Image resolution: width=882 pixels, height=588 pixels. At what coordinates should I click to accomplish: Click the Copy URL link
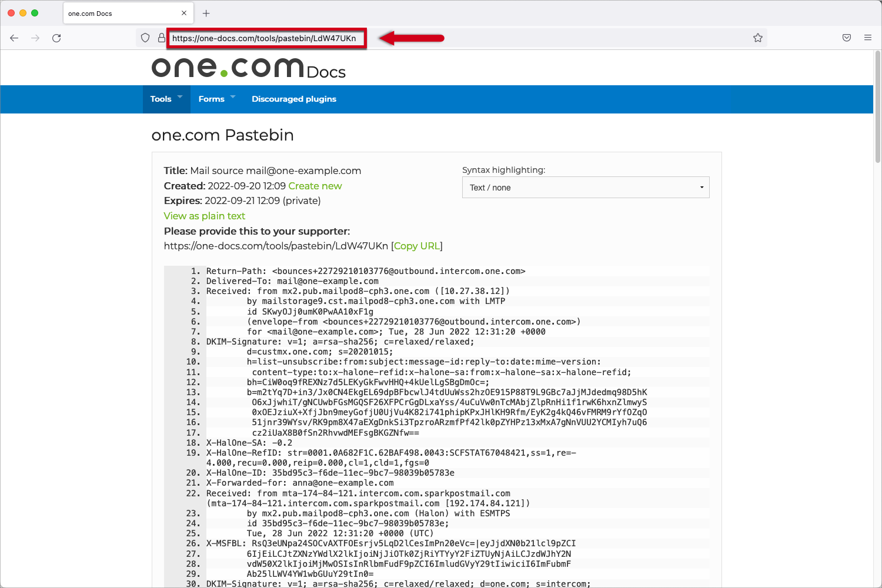[417, 246]
